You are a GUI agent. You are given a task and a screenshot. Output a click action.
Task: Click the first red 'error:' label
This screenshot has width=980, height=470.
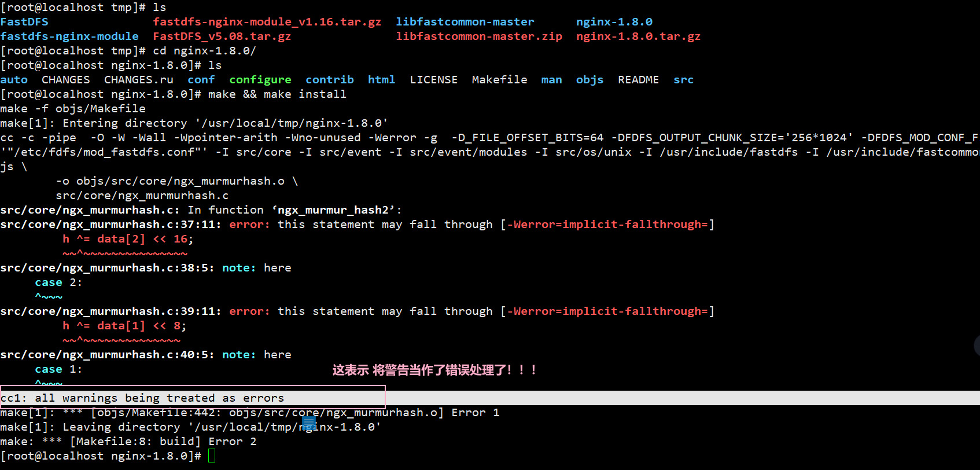[x=249, y=225]
